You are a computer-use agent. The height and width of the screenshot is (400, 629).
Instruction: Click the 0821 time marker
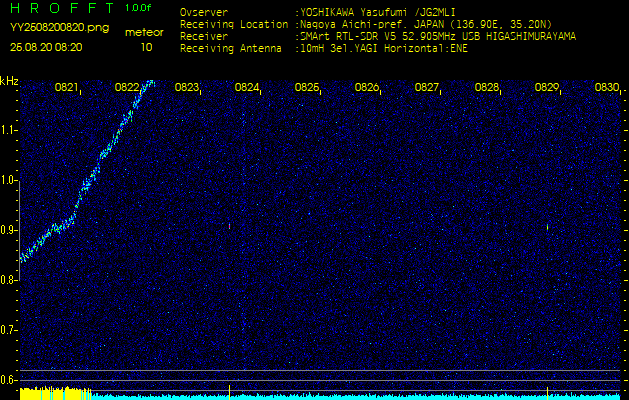click(x=66, y=87)
